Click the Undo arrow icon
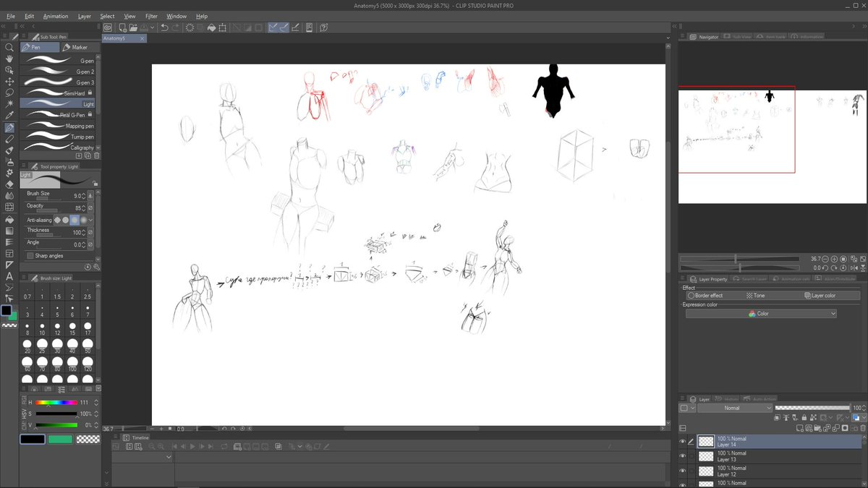868x488 pixels. [164, 27]
